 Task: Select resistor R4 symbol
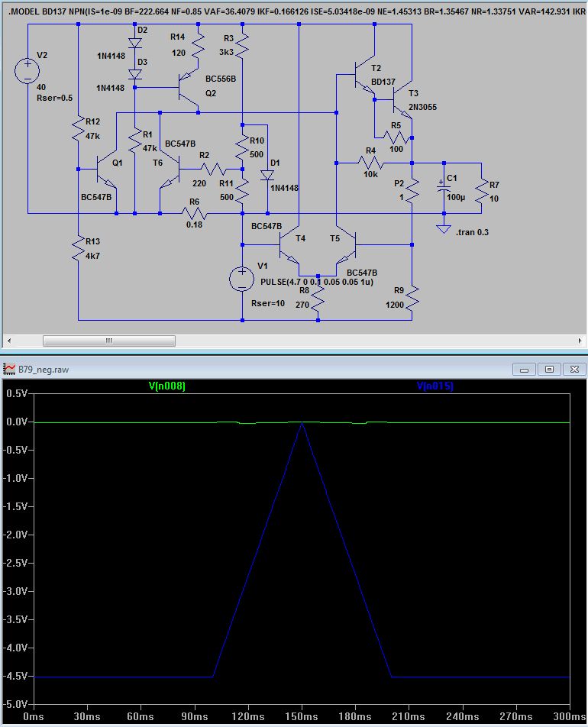click(370, 163)
